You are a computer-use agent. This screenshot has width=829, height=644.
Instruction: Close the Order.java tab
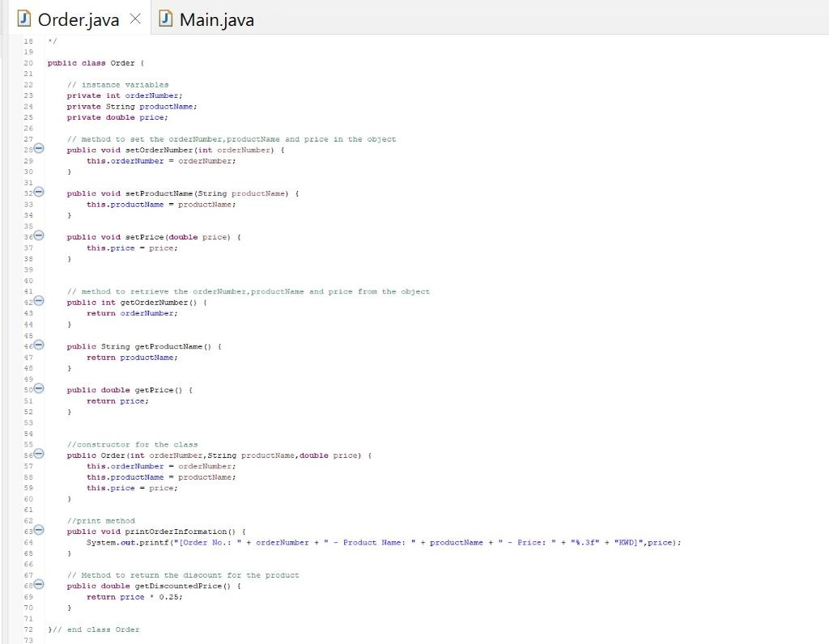134,18
